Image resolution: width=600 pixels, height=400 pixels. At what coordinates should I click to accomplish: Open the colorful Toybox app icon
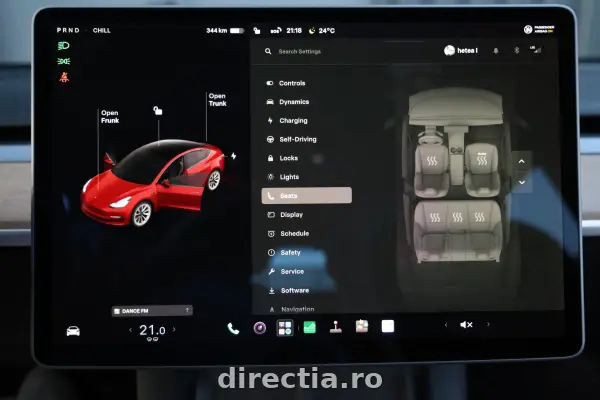click(362, 327)
